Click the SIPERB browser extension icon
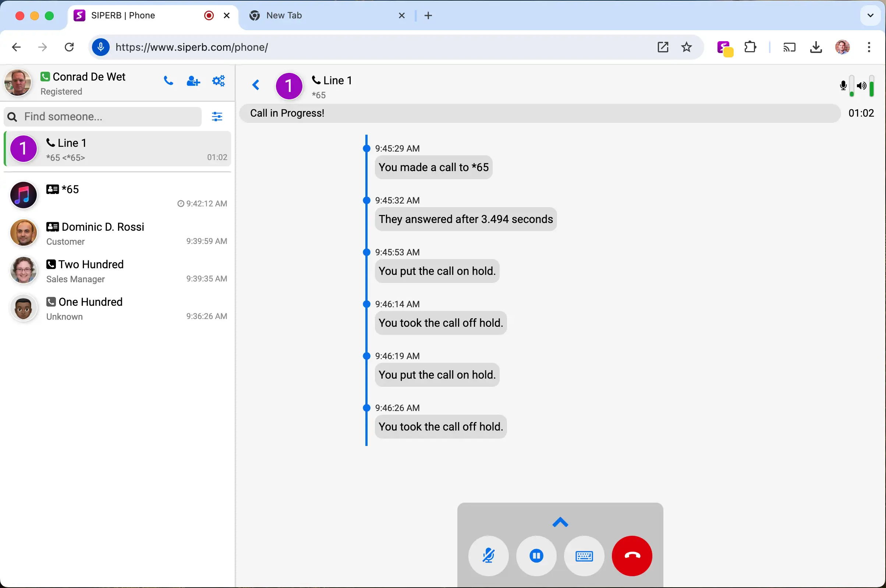 [724, 47]
